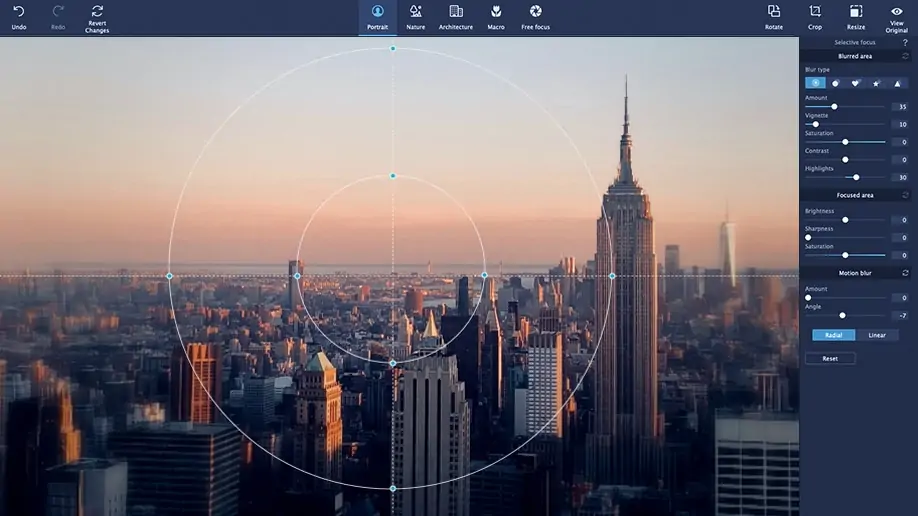
Task: Select the star bokeh blur type
Action: point(876,83)
